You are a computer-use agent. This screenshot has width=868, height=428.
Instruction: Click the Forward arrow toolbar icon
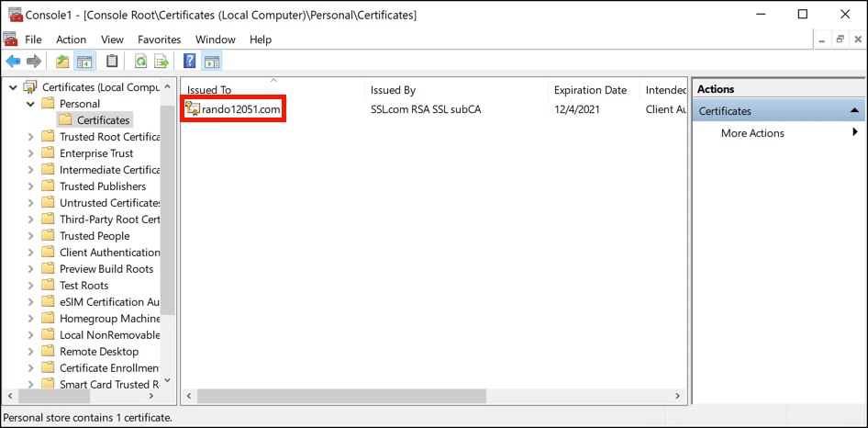[34, 62]
